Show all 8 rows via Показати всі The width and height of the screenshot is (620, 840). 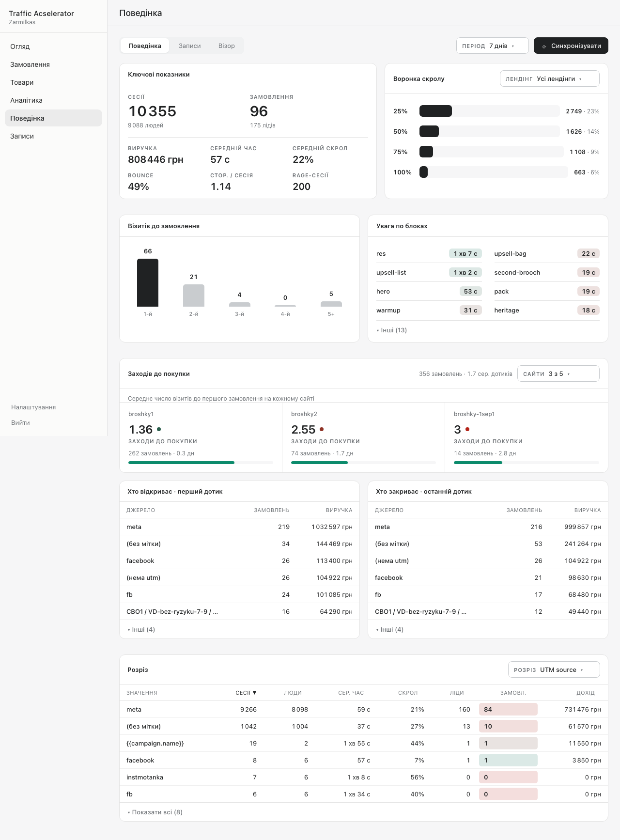coord(155,812)
